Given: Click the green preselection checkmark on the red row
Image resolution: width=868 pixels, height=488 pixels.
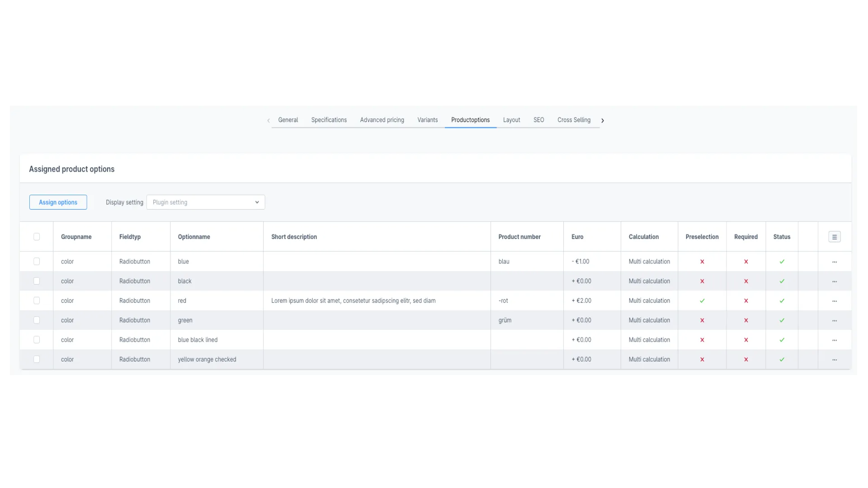Looking at the screenshot, I should tap(702, 300).
